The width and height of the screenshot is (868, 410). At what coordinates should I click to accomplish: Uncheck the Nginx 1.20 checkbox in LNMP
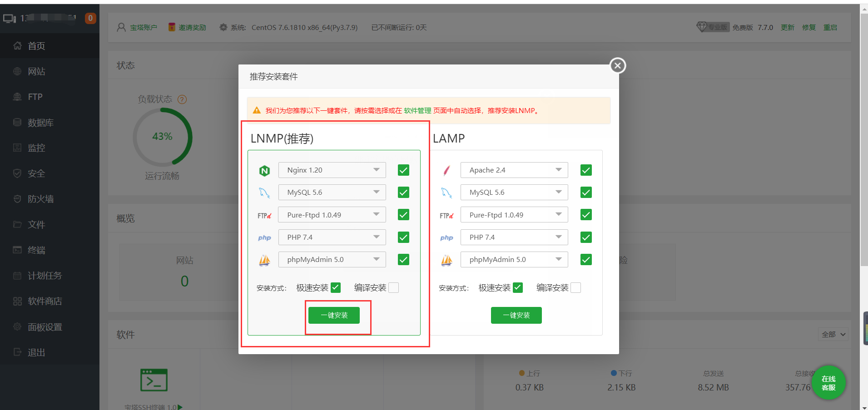click(x=403, y=170)
